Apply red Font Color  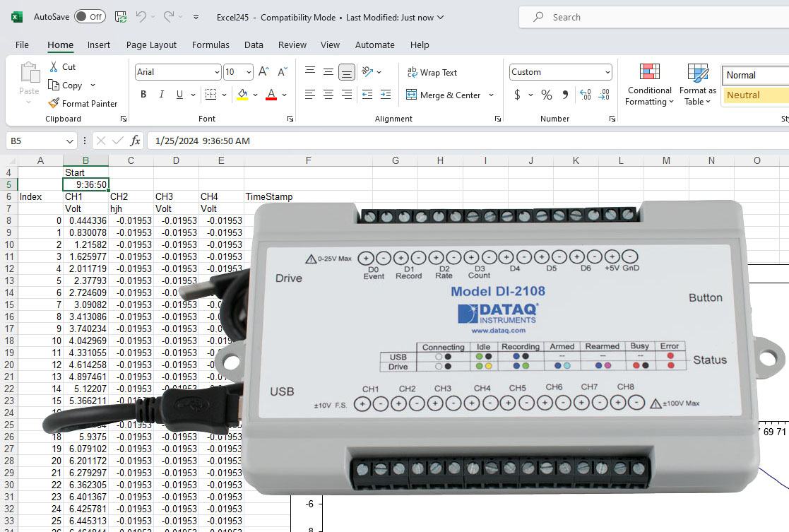point(271,94)
